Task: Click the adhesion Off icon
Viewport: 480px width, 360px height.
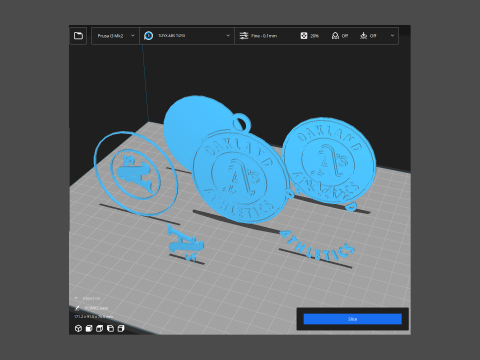Action: tap(364, 36)
